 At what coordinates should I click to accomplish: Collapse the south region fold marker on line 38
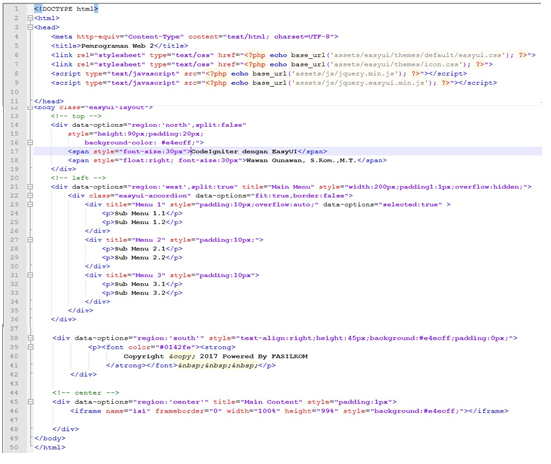tap(31, 338)
